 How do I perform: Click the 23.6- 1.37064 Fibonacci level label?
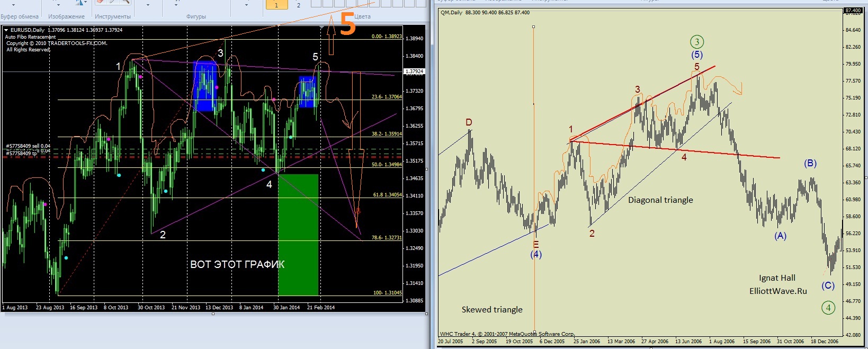pos(387,97)
